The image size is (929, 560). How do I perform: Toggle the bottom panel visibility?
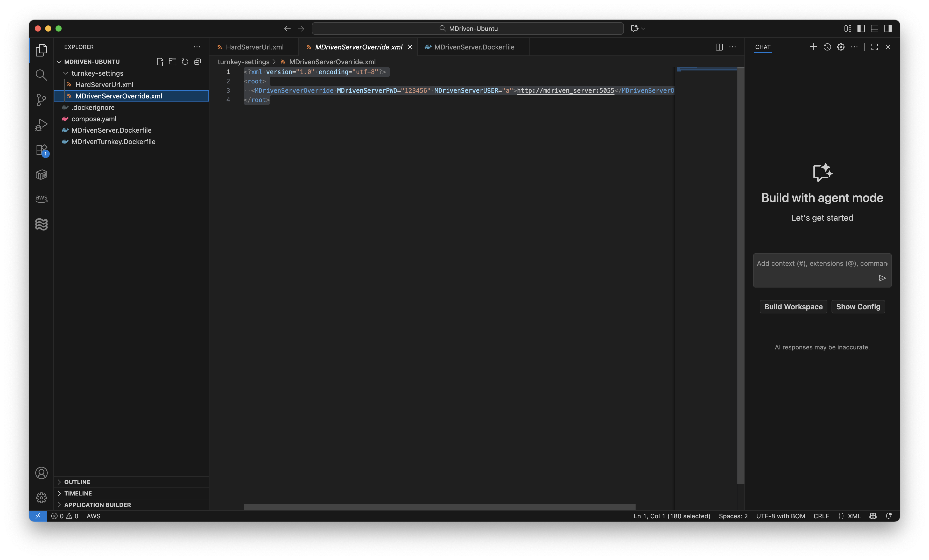(x=874, y=29)
